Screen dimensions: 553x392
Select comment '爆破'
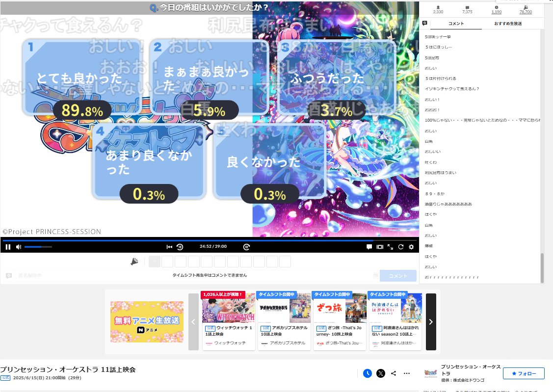pyautogui.click(x=428, y=246)
